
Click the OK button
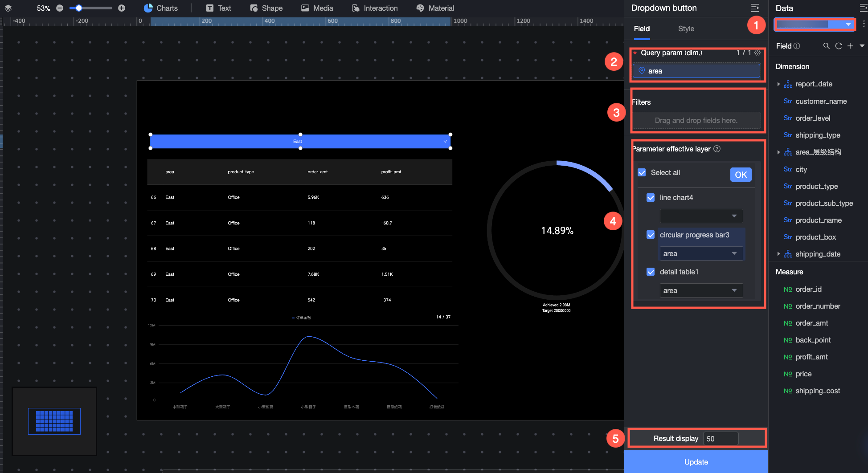click(x=741, y=175)
